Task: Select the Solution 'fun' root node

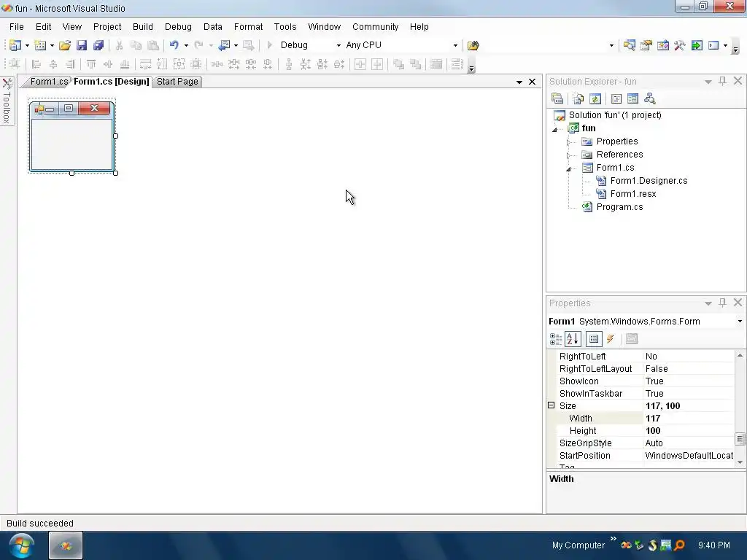Action: tap(614, 114)
